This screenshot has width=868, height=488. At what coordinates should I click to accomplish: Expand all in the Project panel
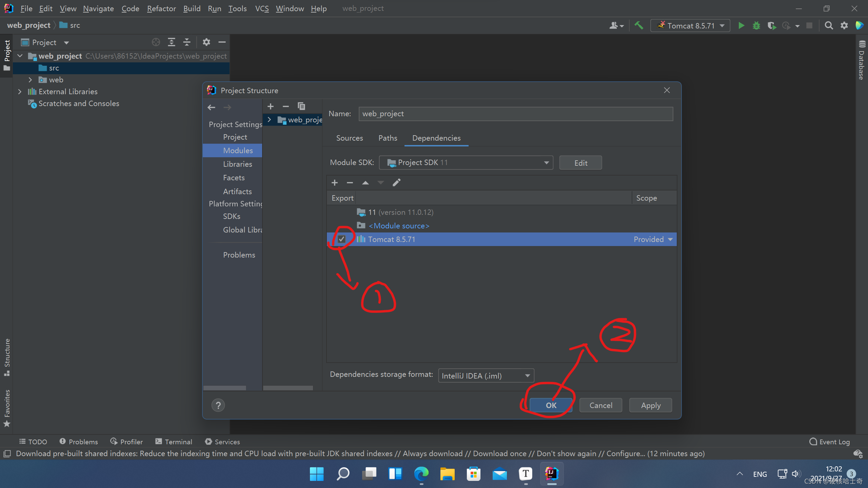click(x=172, y=42)
